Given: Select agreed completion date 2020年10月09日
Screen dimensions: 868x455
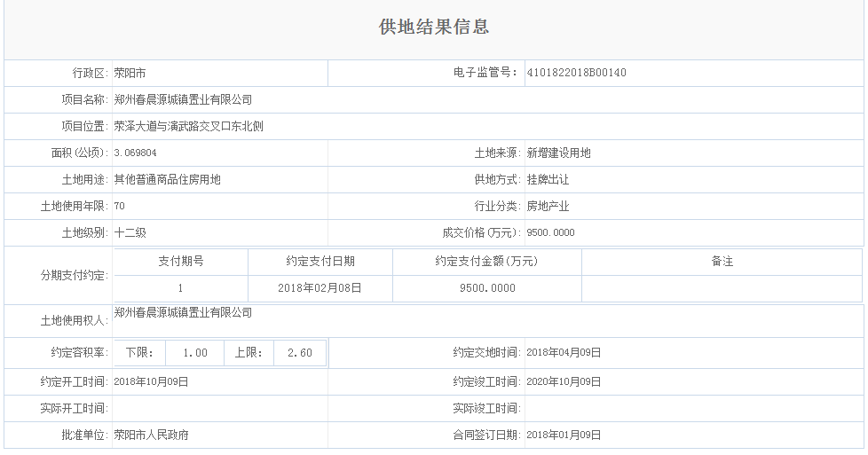Looking at the screenshot, I should coord(564,382).
